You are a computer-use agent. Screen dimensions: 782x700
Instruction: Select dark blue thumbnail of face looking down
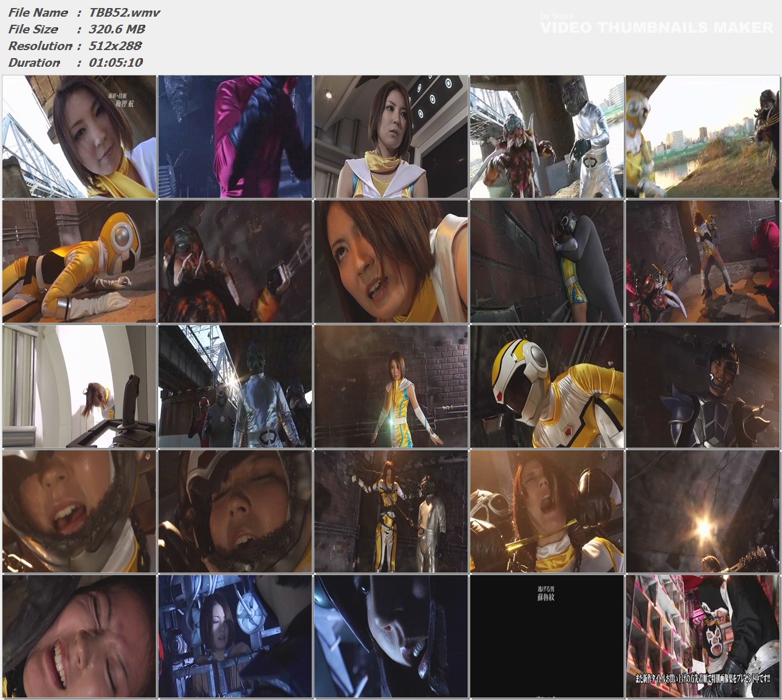click(x=391, y=636)
